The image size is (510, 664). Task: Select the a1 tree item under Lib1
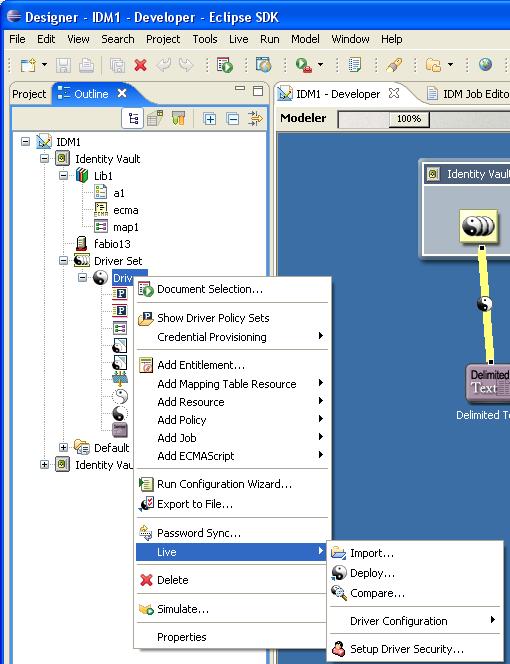(119, 193)
